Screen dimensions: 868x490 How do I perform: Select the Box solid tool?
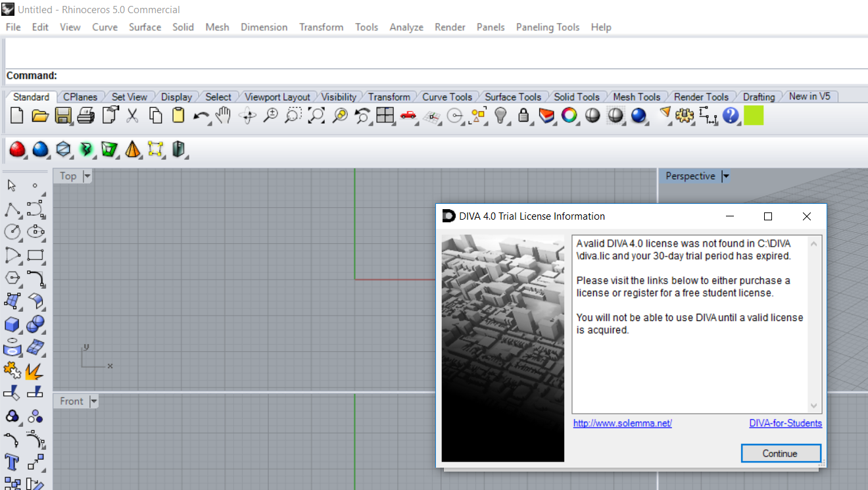coord(12,324)
